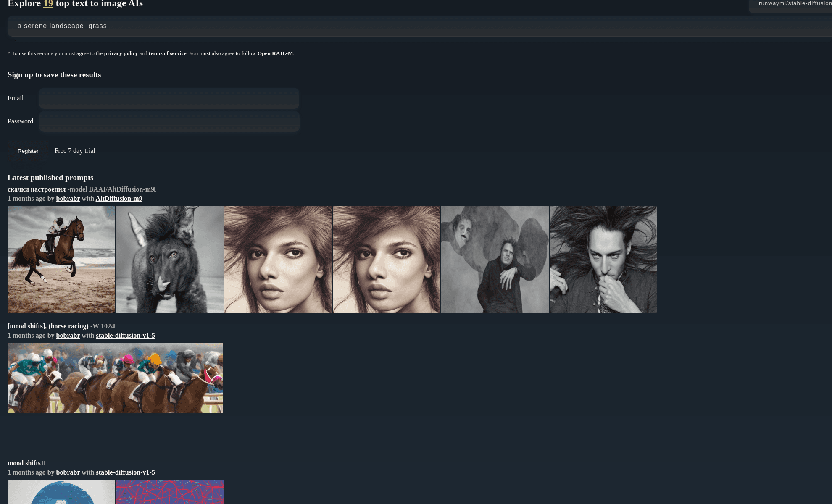The width and height of the screenshot is (832, 504).
Task: Open the black wolf-like creature thumbnail
Action: click(170, 260)
